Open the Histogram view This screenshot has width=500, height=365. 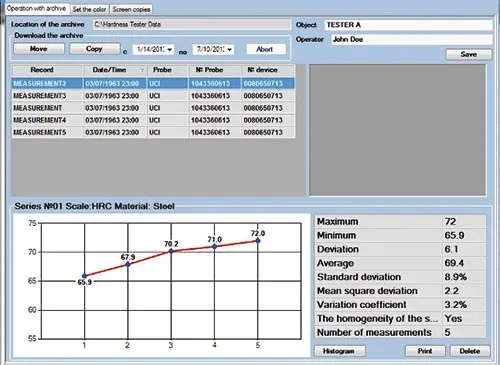pos(339,351)
